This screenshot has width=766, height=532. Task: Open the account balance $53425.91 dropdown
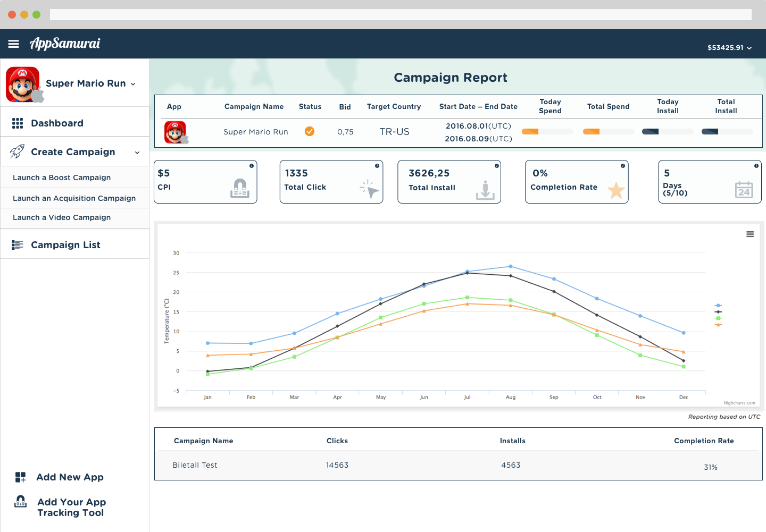(729, 48)
